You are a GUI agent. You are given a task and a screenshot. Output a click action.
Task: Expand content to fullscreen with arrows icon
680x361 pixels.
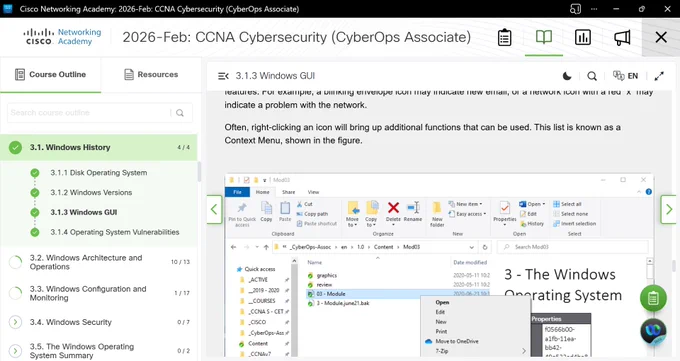tap(659, 76)
